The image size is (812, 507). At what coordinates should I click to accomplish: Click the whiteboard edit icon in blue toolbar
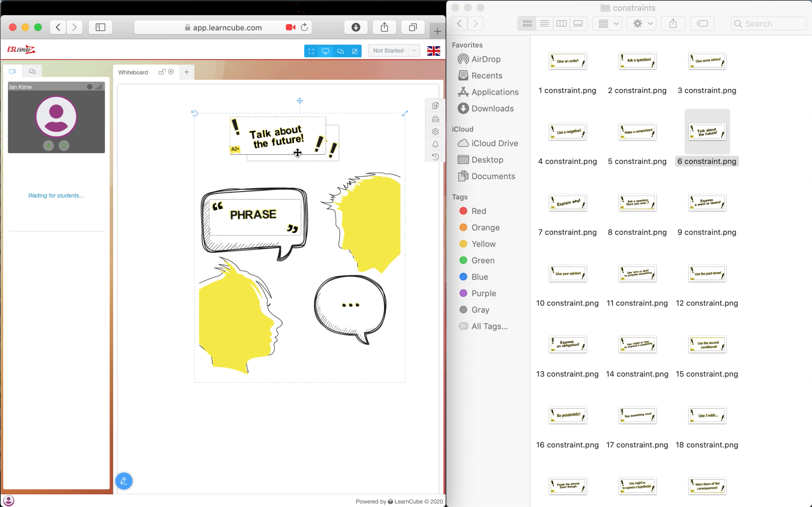[x=355, y=51]
